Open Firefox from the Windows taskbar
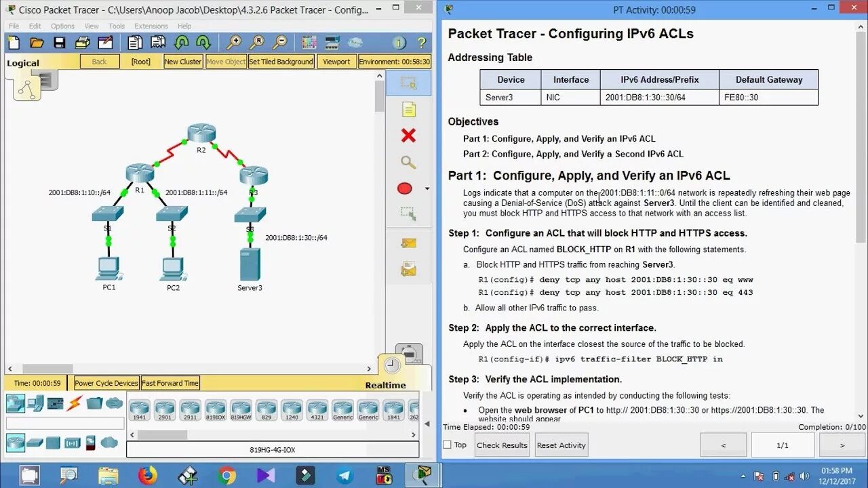The image size is (868, 488). click(147, 475)
